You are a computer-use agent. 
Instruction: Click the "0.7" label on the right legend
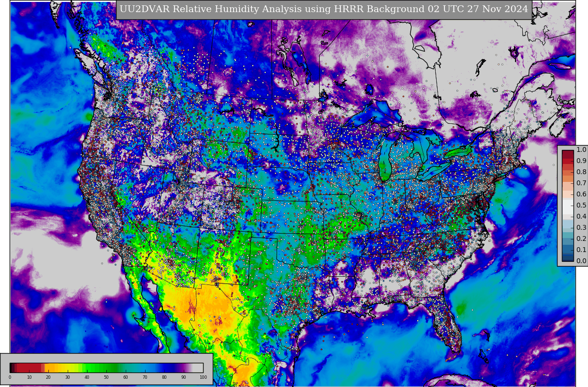point(581,183)
